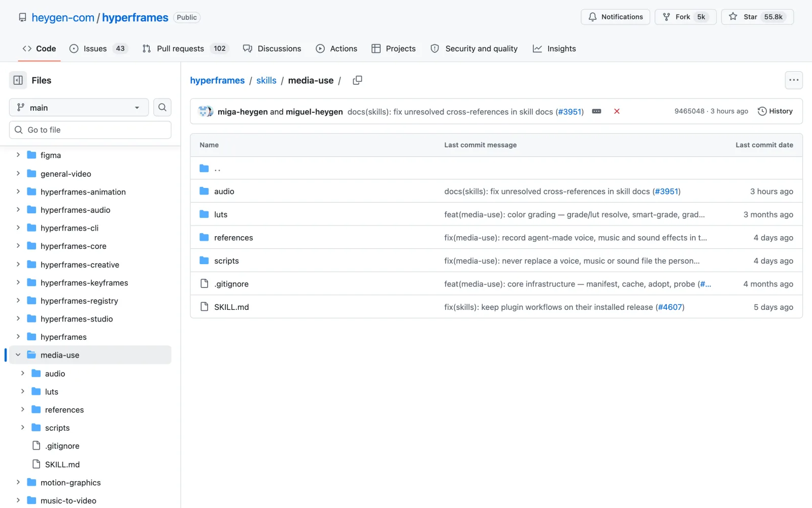Open the skills breadcrumb link

(266, 80)
